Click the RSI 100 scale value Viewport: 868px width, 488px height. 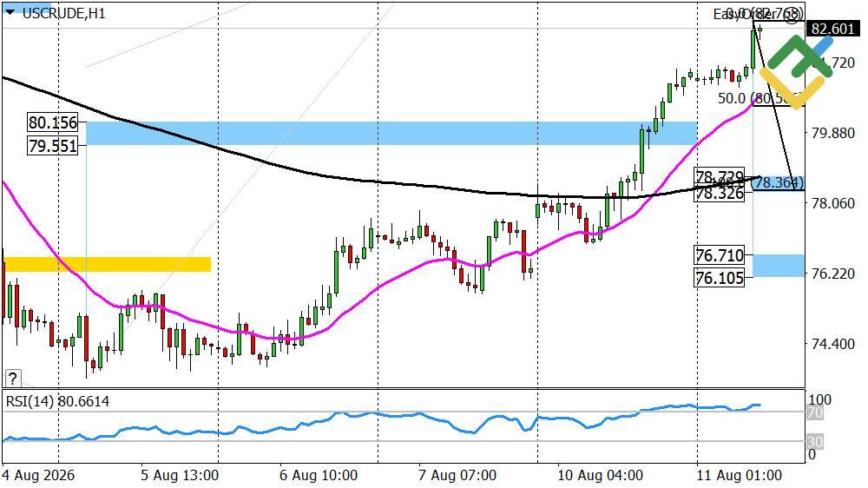coord(820,400)
